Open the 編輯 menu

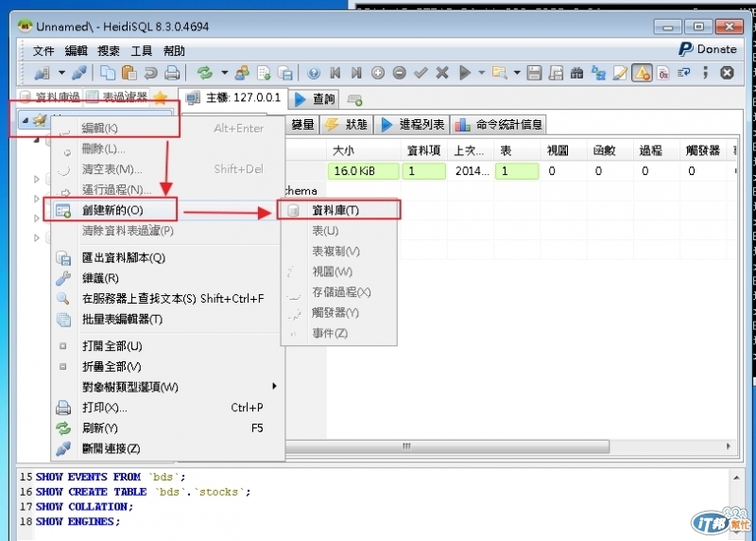click(x=77, y=51)
